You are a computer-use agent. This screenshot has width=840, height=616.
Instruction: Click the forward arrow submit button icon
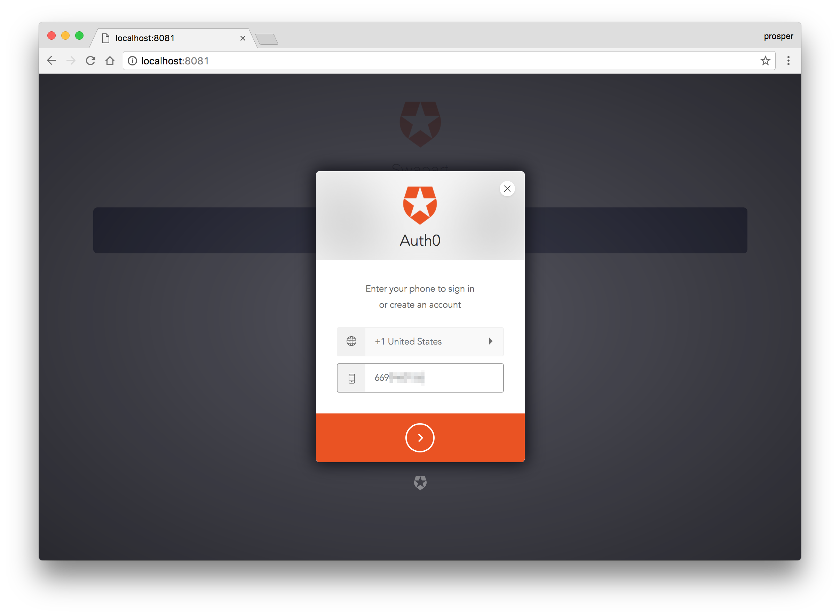point(420,437)
